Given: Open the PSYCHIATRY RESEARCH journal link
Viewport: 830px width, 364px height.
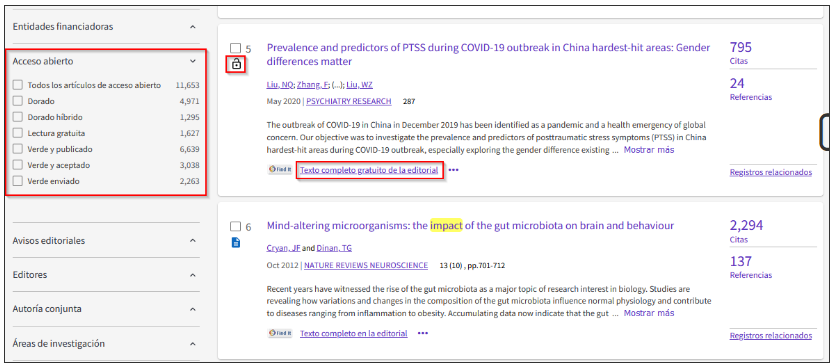Looking at the screenshot, I should [349, 101].
